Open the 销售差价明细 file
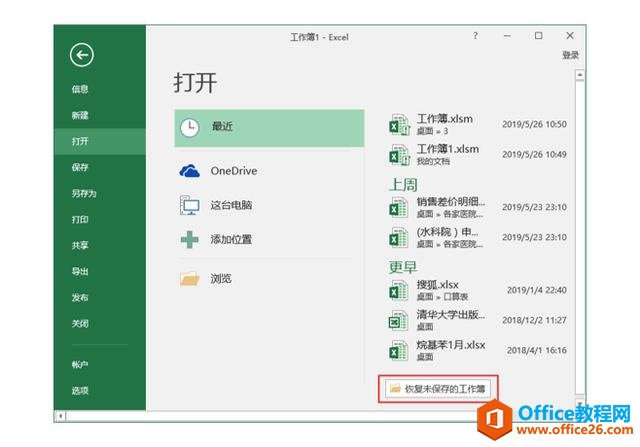The width and height of the screenshot is (640, 447). pos(478,207)
